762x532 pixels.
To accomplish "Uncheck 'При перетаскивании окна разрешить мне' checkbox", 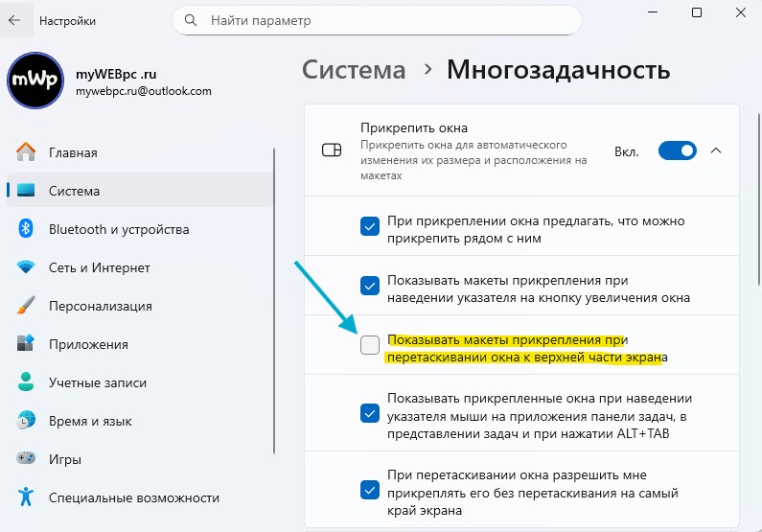I will [x=370, y=490].
